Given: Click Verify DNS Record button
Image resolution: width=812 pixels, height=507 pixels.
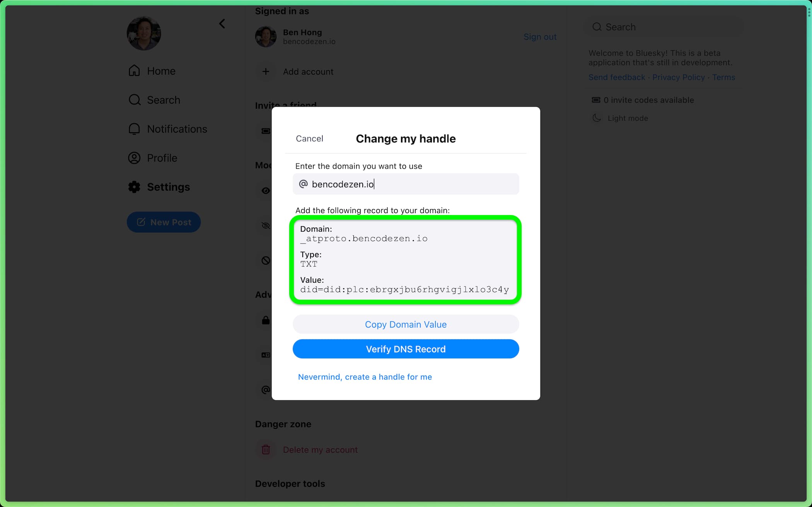Looking at the screenshot, I should tap(406, 349).
